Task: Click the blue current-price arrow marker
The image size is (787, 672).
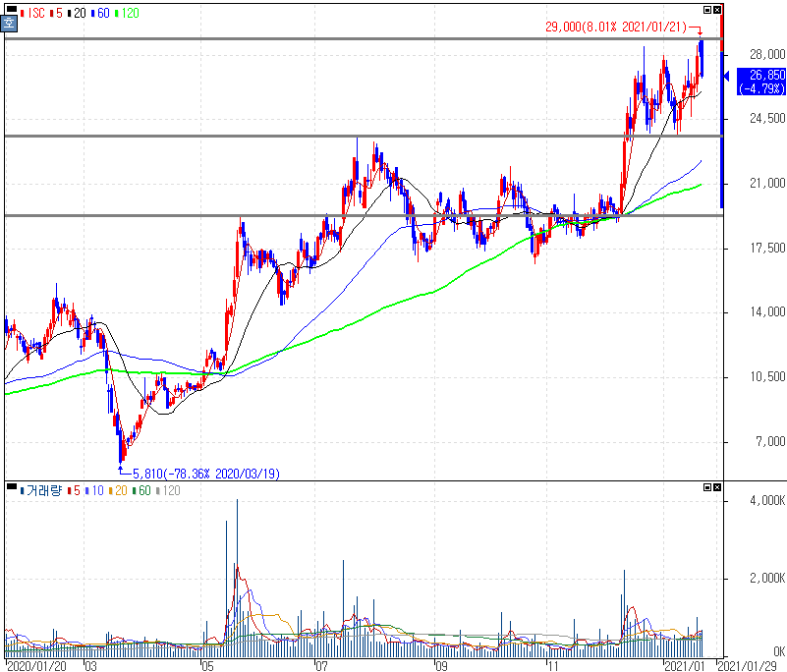Action: 726,77
